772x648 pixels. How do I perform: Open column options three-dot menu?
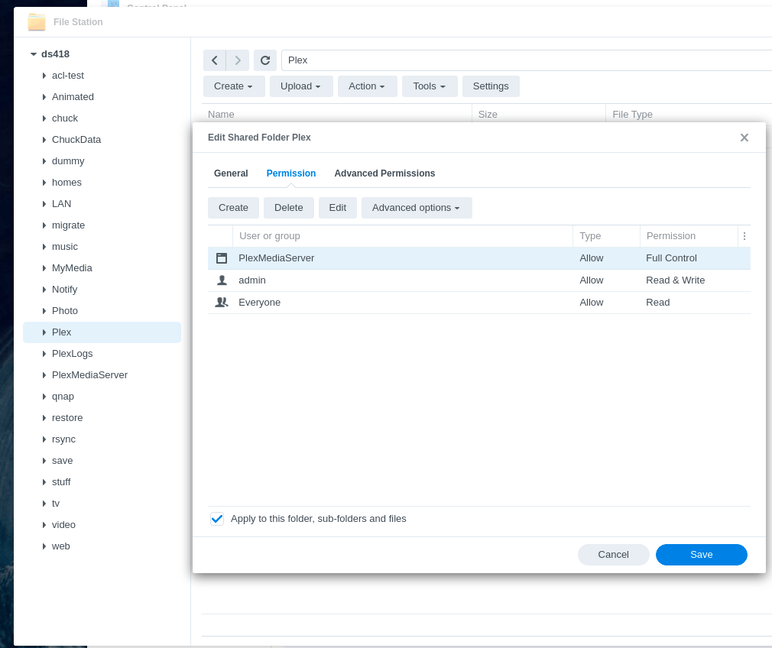pos(744,236)
